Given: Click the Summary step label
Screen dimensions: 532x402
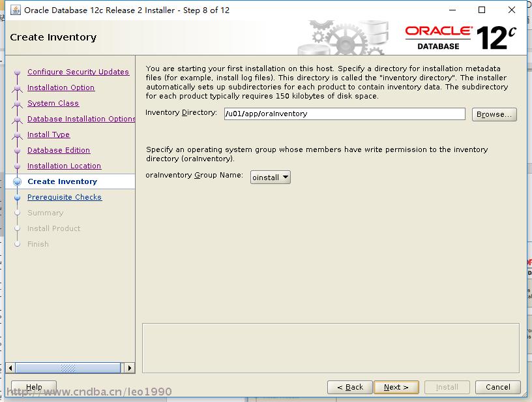Looking at the screenshot, I should coord(45,213).
